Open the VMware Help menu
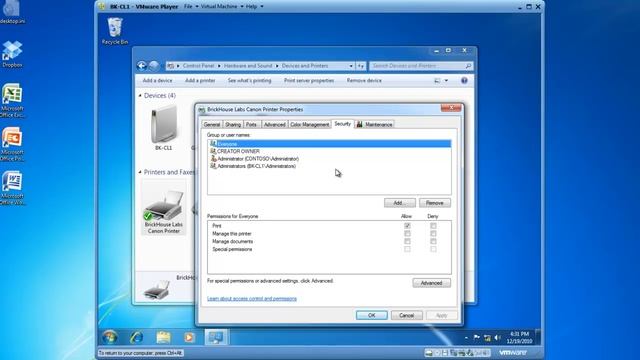 coord(254,7)
